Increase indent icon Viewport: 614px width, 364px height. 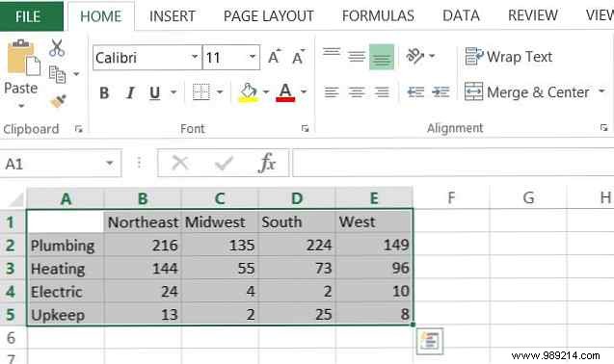click(440, 92)
